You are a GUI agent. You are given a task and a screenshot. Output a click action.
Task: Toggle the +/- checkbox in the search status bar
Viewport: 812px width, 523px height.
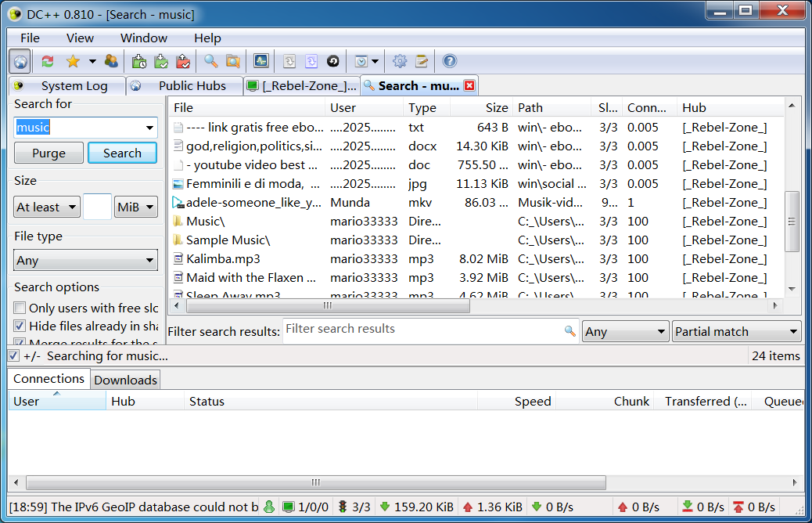click(13, 356)
